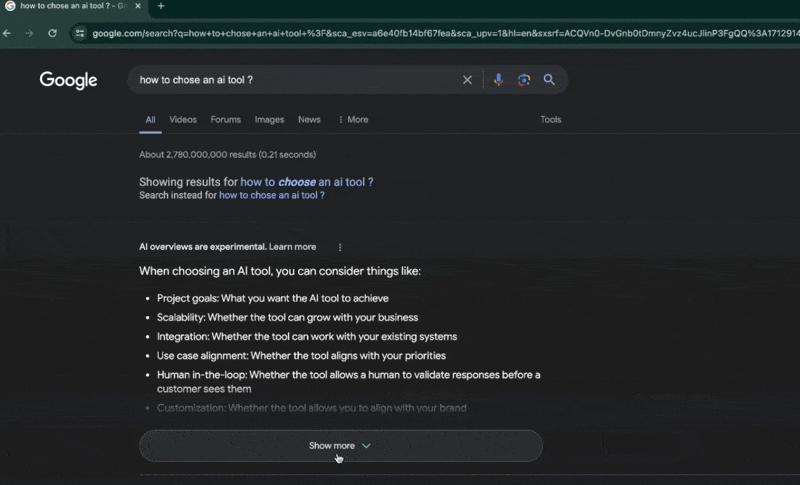Reload the page with the refresh icon
800x485 pixels.
click(52, 33)
